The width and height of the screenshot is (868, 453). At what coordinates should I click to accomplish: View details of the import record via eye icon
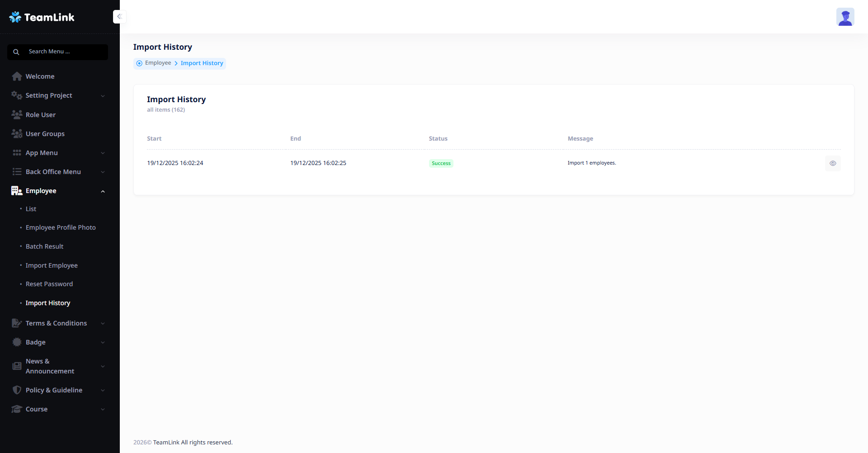[x=832, y=163]
